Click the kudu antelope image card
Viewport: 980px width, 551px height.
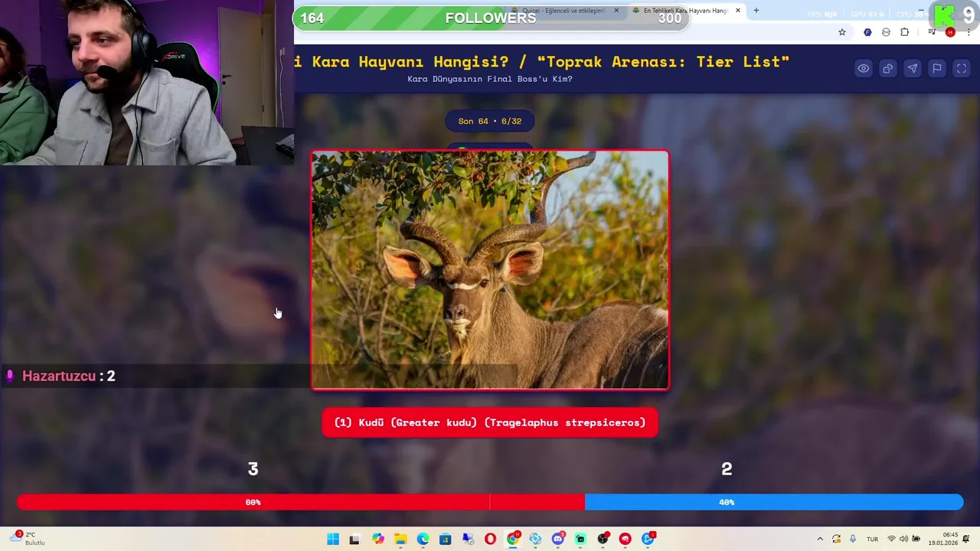coord(490,270)
